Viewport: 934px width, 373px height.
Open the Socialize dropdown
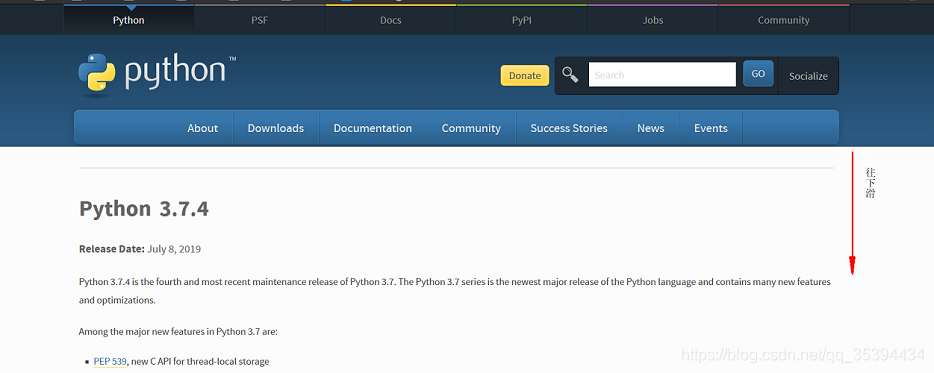pos(808,76)
